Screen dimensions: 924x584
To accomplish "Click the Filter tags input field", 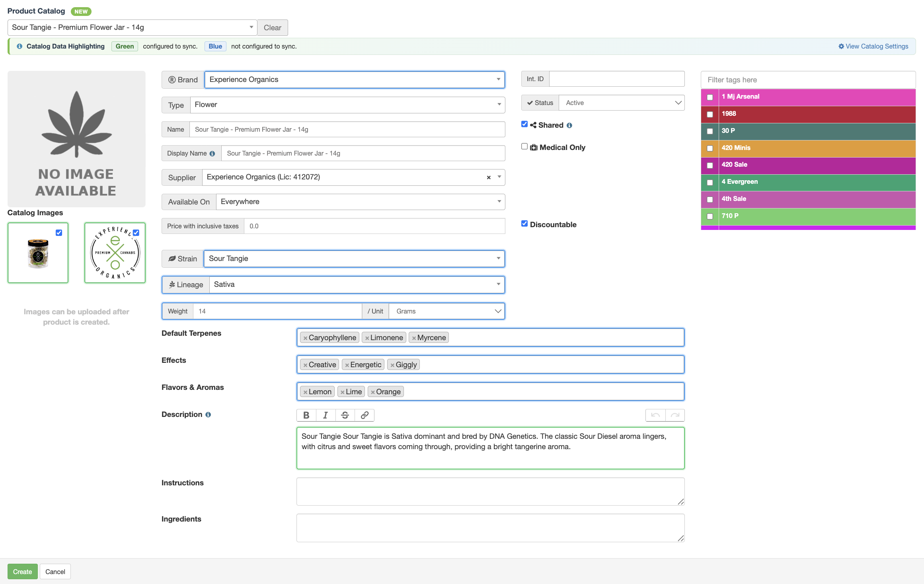I will [x=808, y=80].
